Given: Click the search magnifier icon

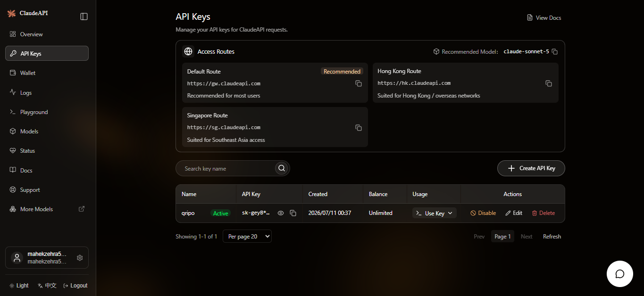Looking at the screenshot, I should click(282, 168).
